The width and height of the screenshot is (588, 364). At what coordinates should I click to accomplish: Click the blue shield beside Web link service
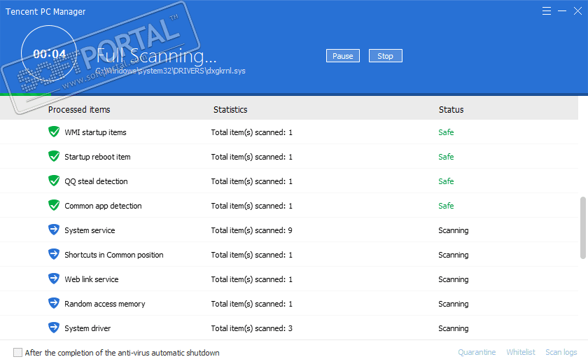(x=54, y=279)
